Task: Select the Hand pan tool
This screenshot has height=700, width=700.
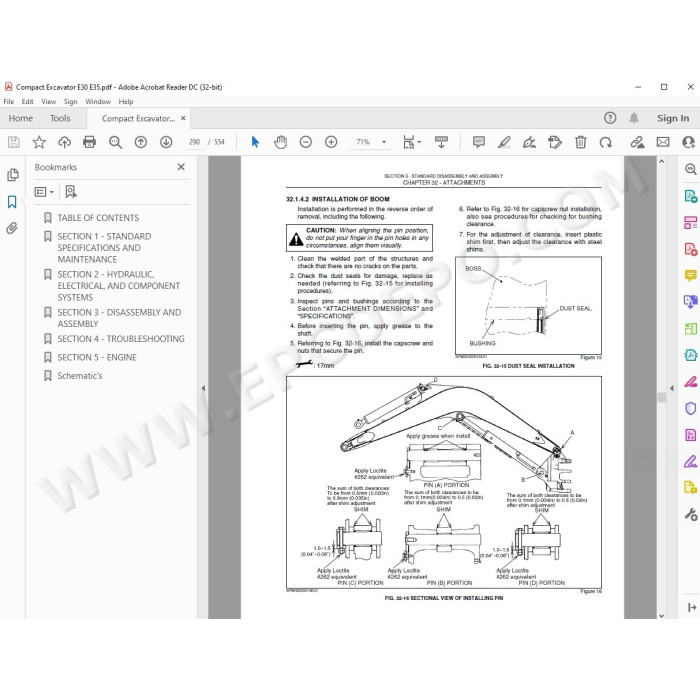Action: pos(280,142)
